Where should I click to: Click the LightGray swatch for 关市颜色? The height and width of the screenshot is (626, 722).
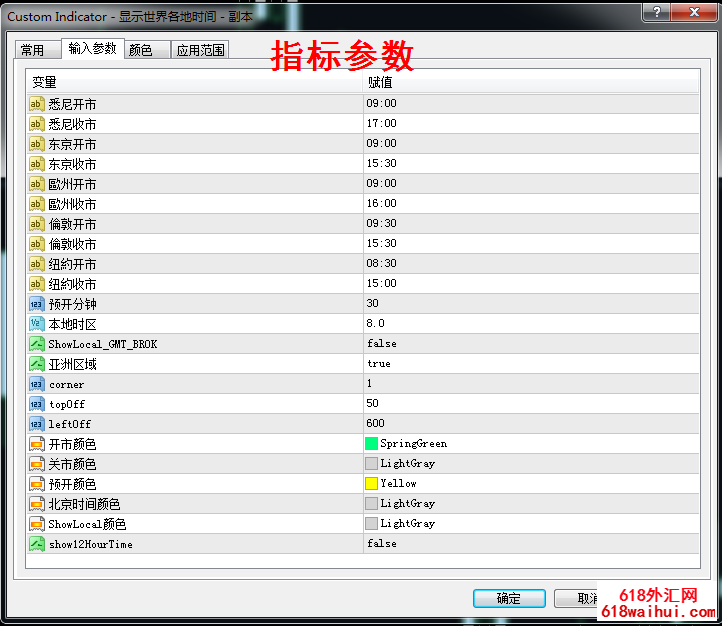coord(371,463)
